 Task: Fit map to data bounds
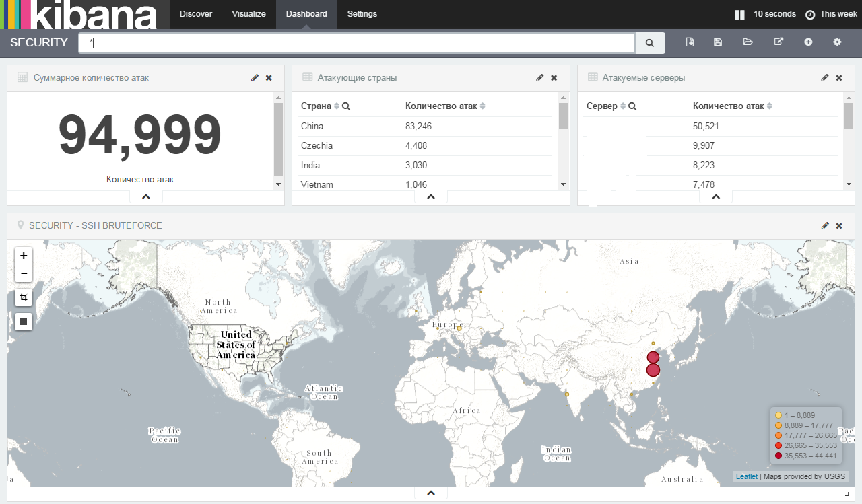(x=24, y=297)
